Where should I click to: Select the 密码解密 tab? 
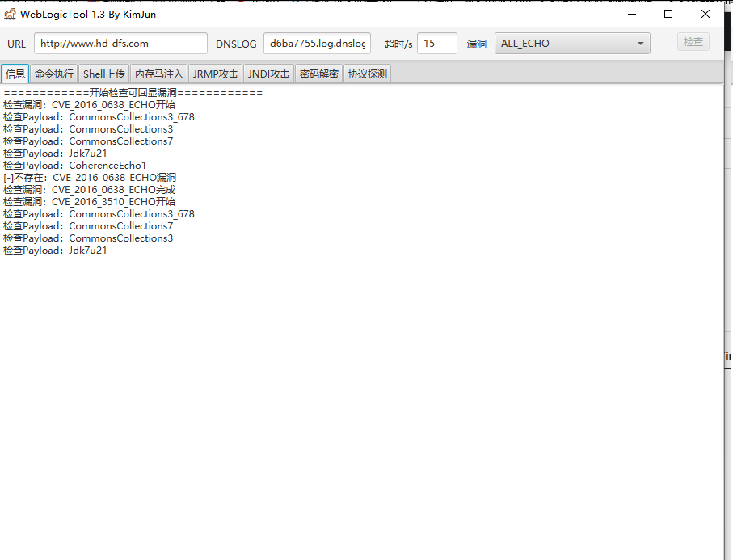click(x=318, y=74)
